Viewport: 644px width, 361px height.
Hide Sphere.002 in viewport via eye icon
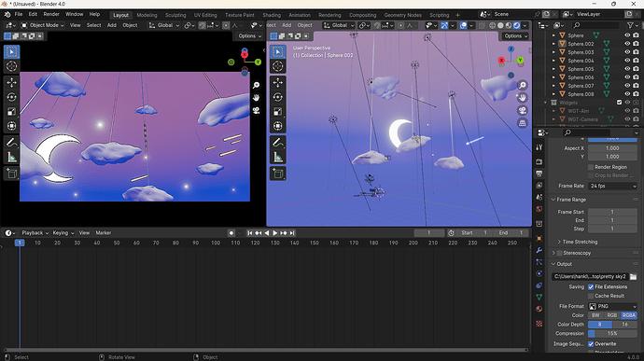point(627,44)
